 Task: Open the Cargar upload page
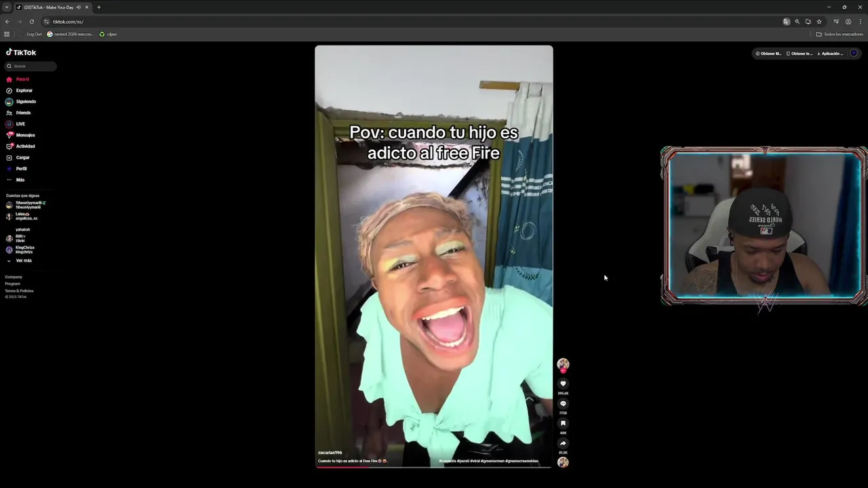18,157
